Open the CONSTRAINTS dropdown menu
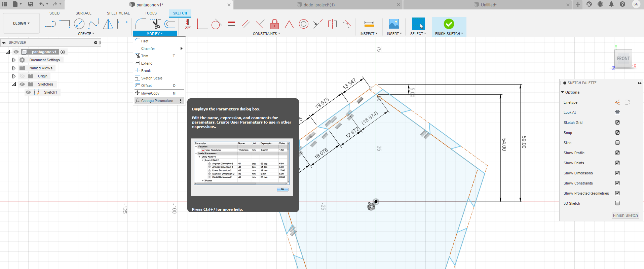This screenshot has height=269, width=644. click(266, 34)
